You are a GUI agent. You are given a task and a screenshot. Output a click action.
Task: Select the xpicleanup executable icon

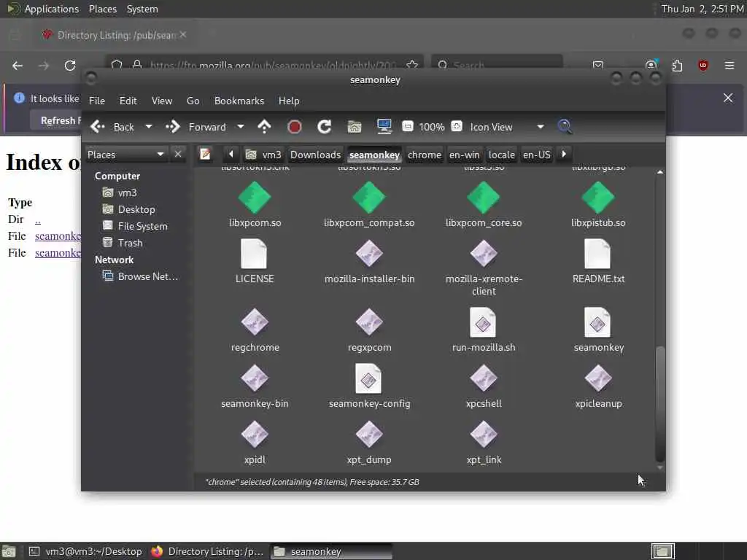(598, 378)
